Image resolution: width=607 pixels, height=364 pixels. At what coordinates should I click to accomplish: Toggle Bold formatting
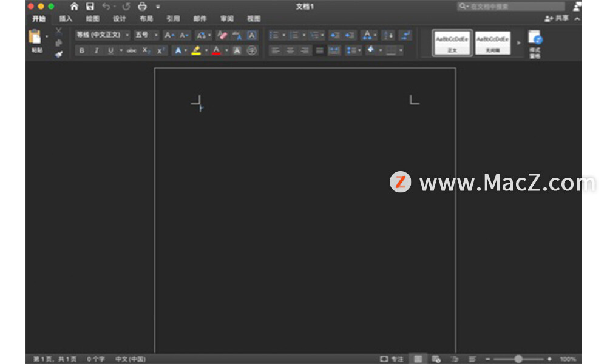(x=81, y=50)
